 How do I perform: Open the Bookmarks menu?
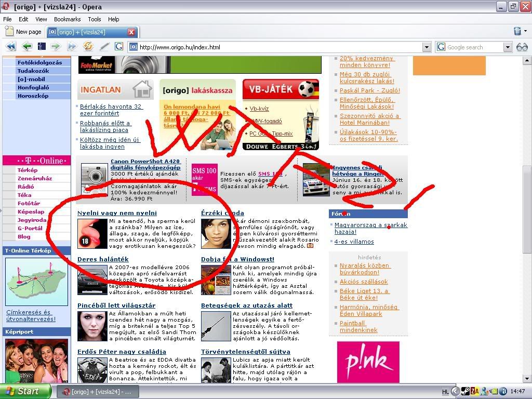[x=67, y=19]
